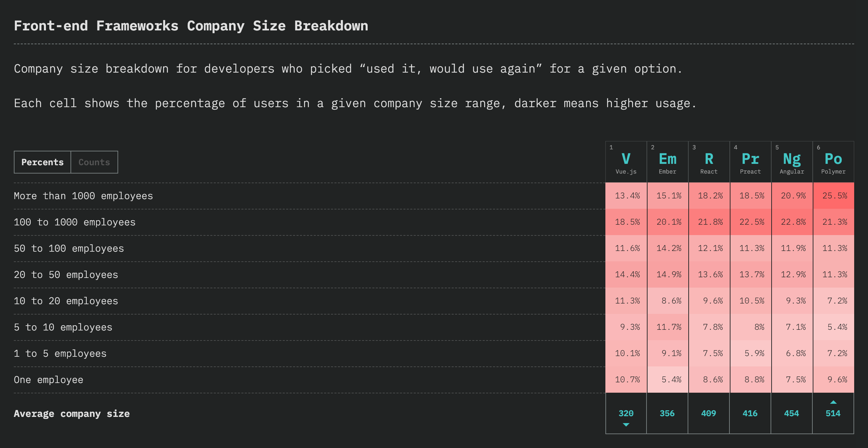Click the Average company size label
The width and height of the screenshot is (868, 448).
coord(72,413)
